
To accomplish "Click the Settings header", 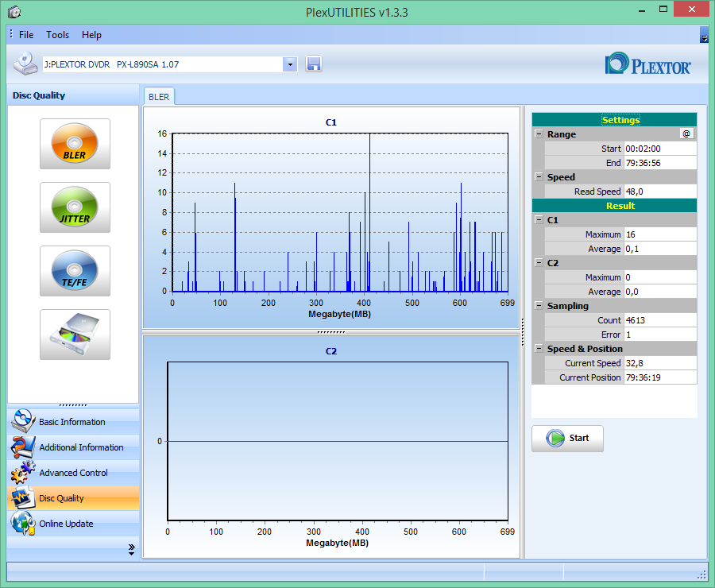I will tap(614, 119).
